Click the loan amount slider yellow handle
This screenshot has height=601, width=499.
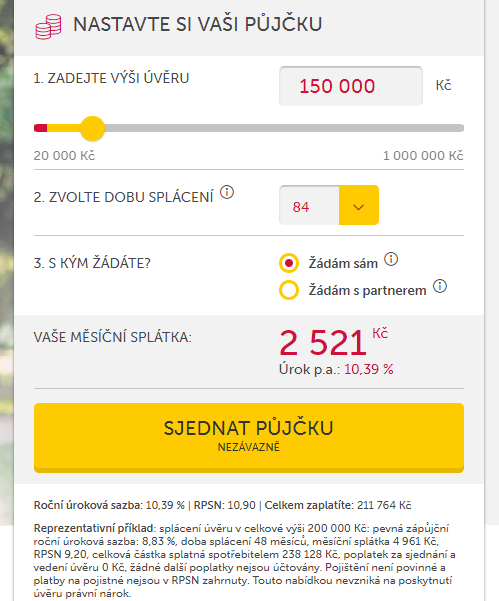[92, 128]
